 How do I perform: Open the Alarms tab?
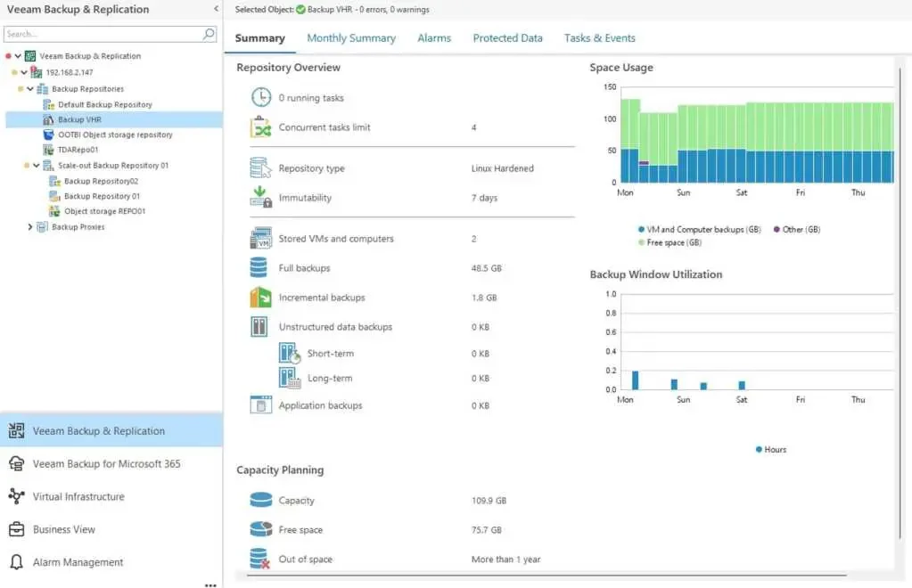point(434,38)
